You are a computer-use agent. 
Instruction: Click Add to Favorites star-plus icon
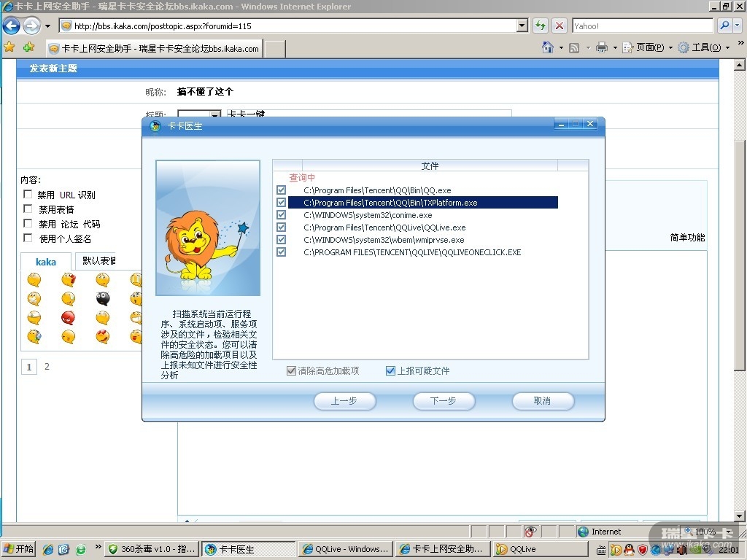[29, 47]
